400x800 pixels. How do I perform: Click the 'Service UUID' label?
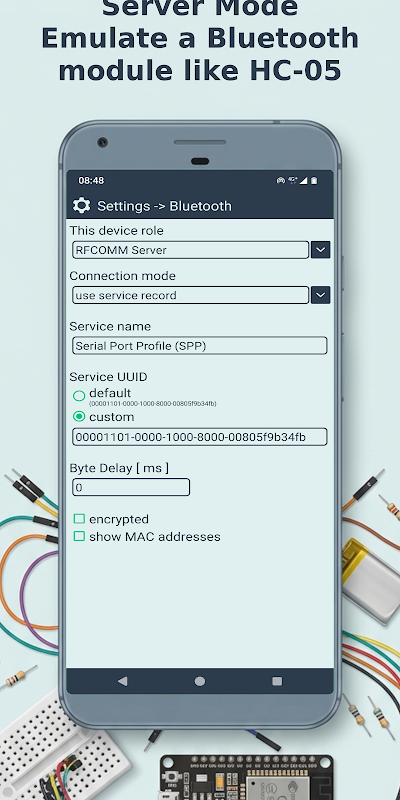point(108,377)
